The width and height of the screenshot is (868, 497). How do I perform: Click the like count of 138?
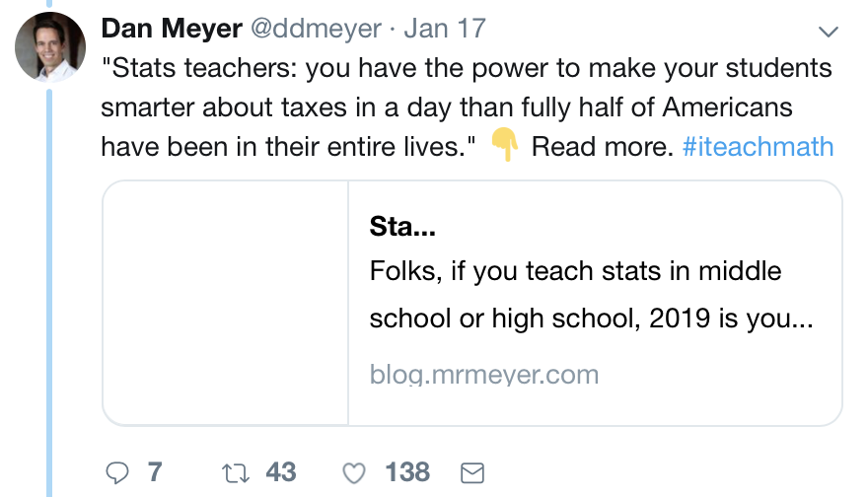tap(407, 472)
